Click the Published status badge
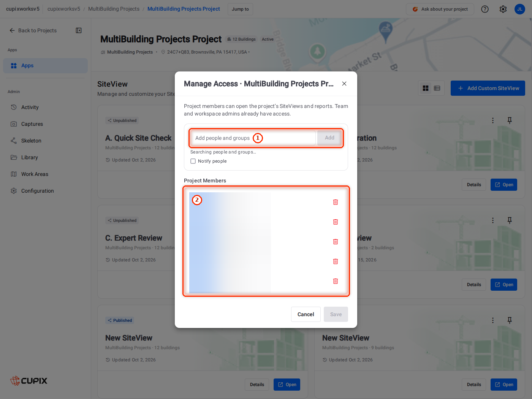Viewport: 532px width, 399px height. point(120,320)
